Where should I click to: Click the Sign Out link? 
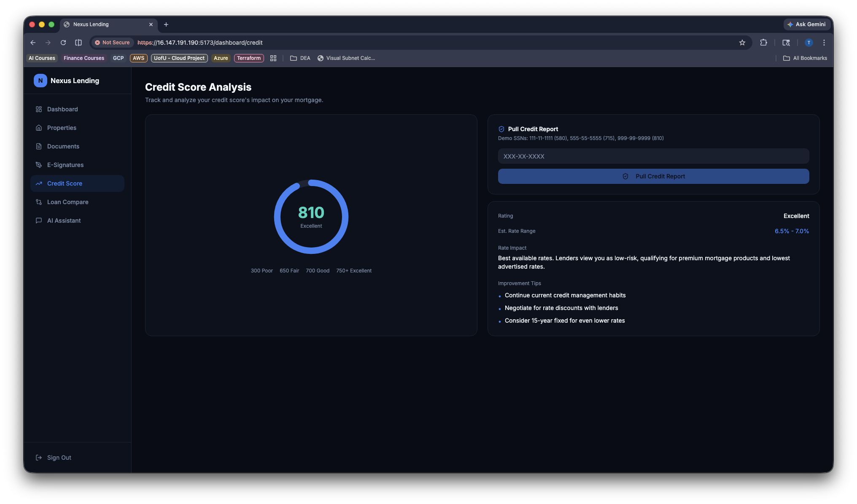click(59, 458)
